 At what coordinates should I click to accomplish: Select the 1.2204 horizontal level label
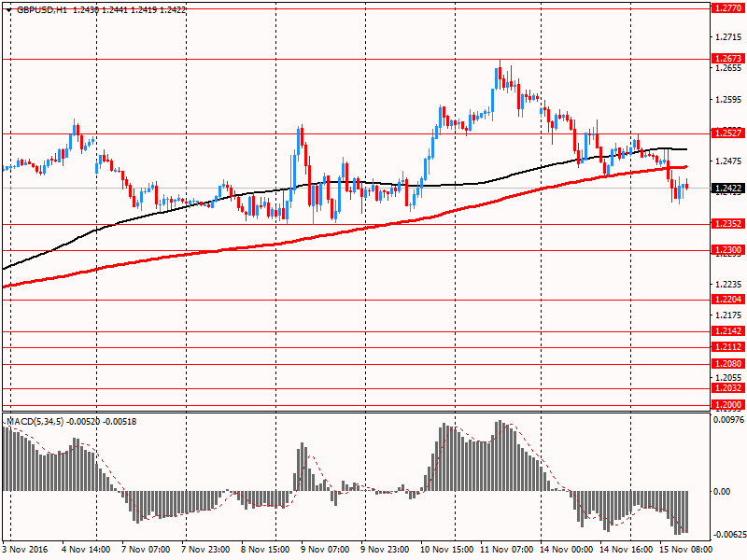(x=726, y=300)
